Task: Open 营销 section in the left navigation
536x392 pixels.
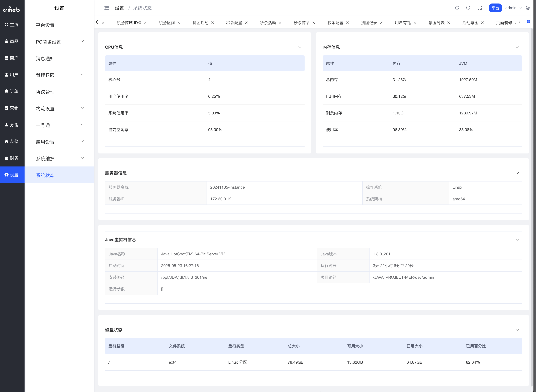Action: click(12, 108)
